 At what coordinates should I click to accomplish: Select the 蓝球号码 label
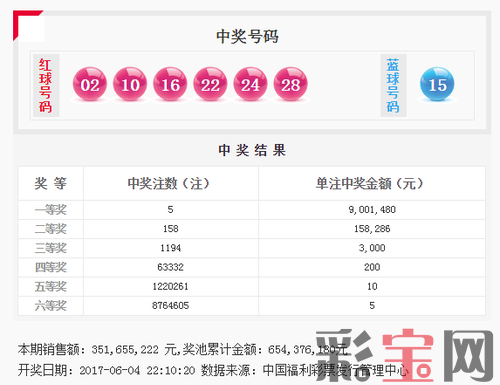[393, 86]
